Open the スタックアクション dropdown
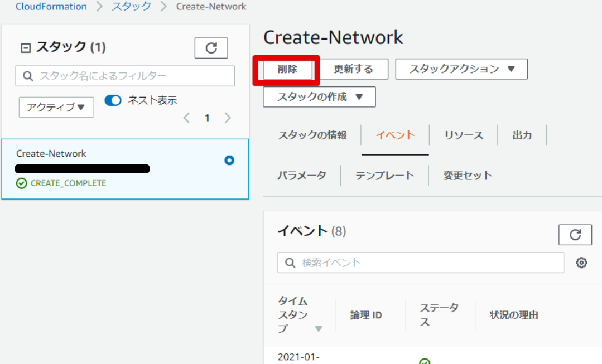The height and width of the screenshot is (364, 602). [461, 69]
